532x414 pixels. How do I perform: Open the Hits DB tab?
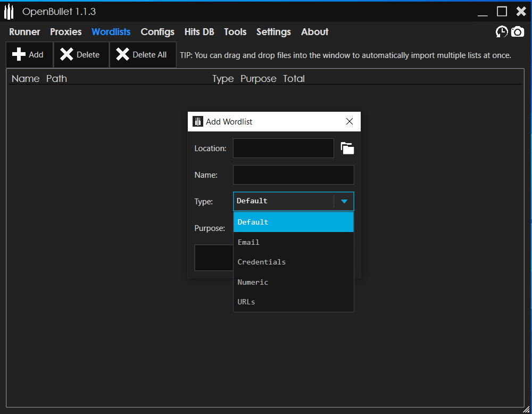(x=199, y=32)
